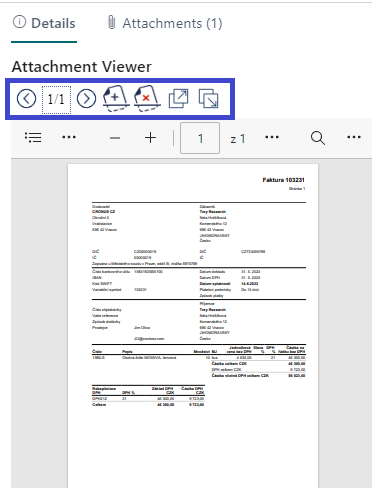The image size is (372, 489).
Task: Zoom out with the minus button
Action: [115, 138]
